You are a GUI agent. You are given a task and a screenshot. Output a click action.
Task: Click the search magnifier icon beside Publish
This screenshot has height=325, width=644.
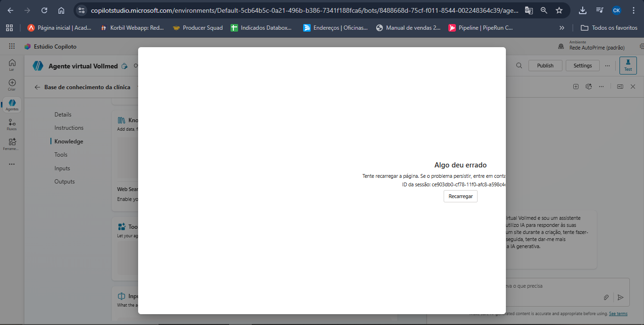click(519, 66)
